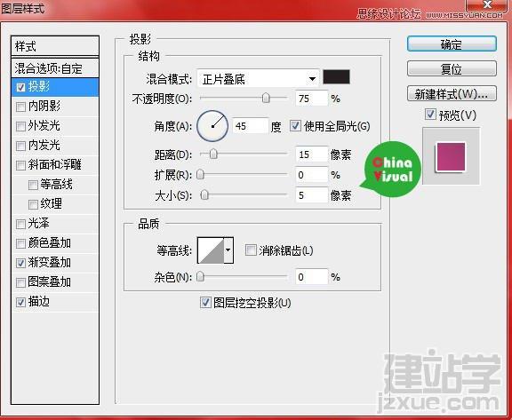The height and width of the screenshot is (420, 512).
Task: Click the contour curve thumbnail
Action: 211,250
